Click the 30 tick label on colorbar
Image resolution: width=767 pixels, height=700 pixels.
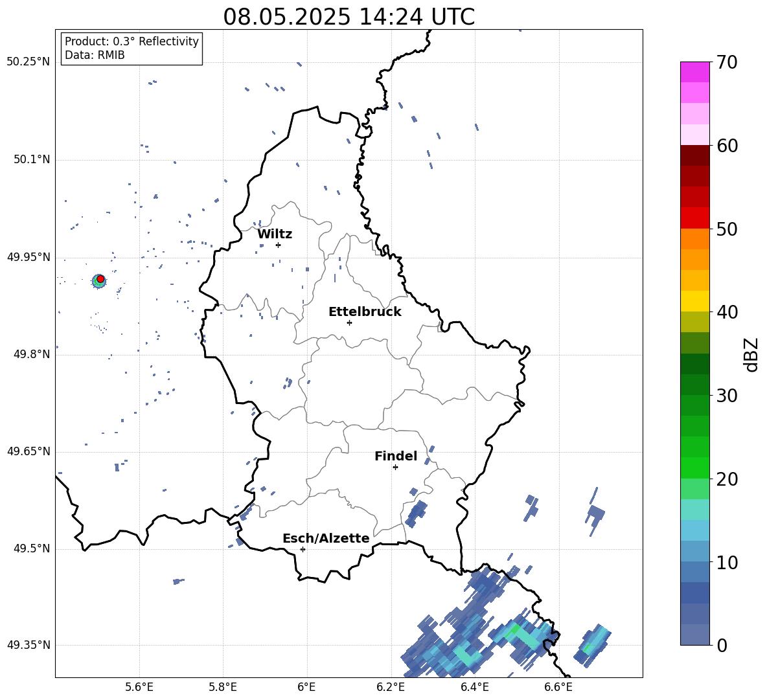point(726,396)
